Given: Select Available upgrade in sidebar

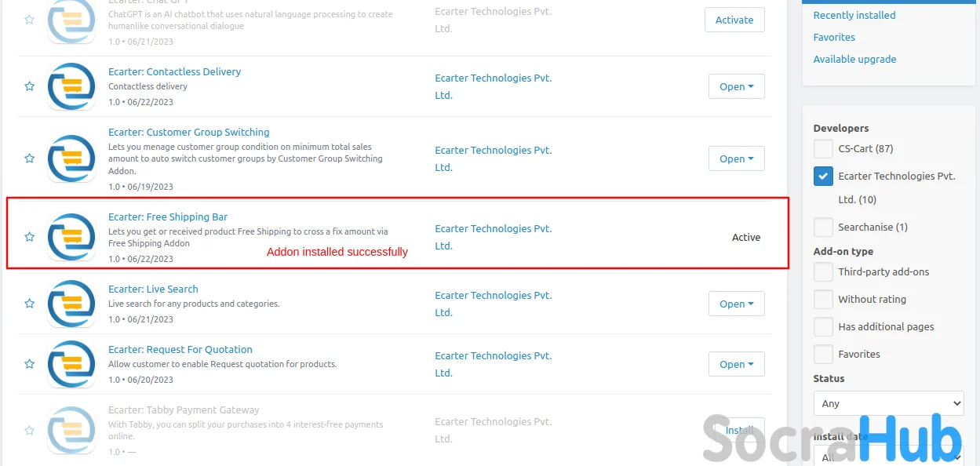Looking at the screenshot, I should pos(854,59).
